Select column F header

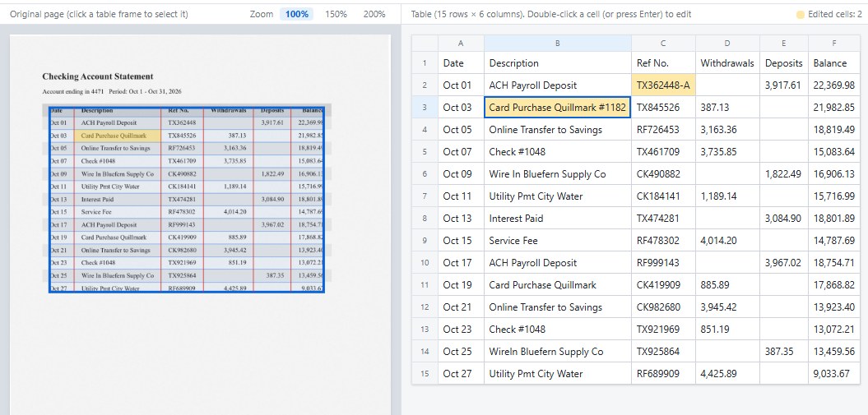[x=834, y=43]
